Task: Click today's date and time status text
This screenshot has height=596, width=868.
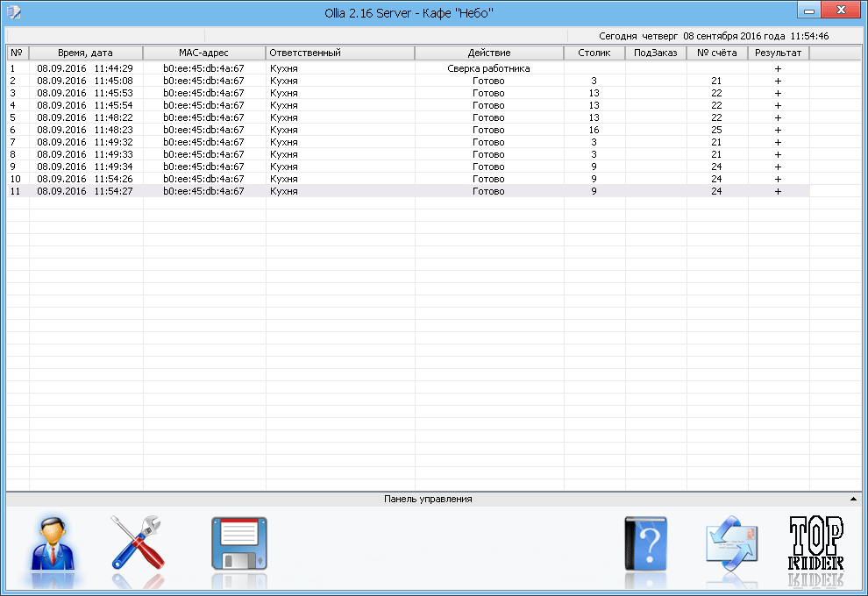Action: (714, 36)
